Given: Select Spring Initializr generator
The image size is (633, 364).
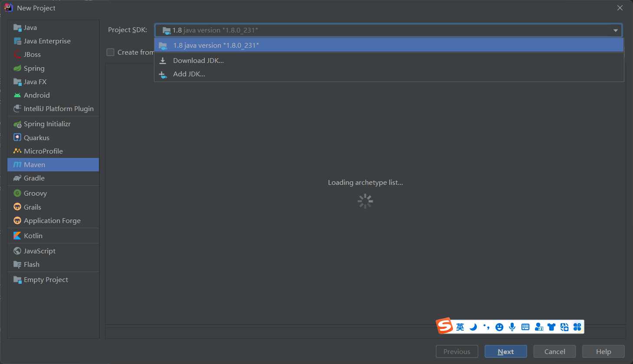Looking at the screenshot, I should [x=53, y=124].
